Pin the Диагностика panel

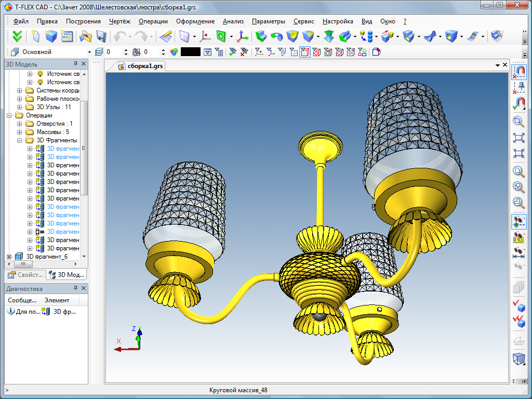pos(75,288)
